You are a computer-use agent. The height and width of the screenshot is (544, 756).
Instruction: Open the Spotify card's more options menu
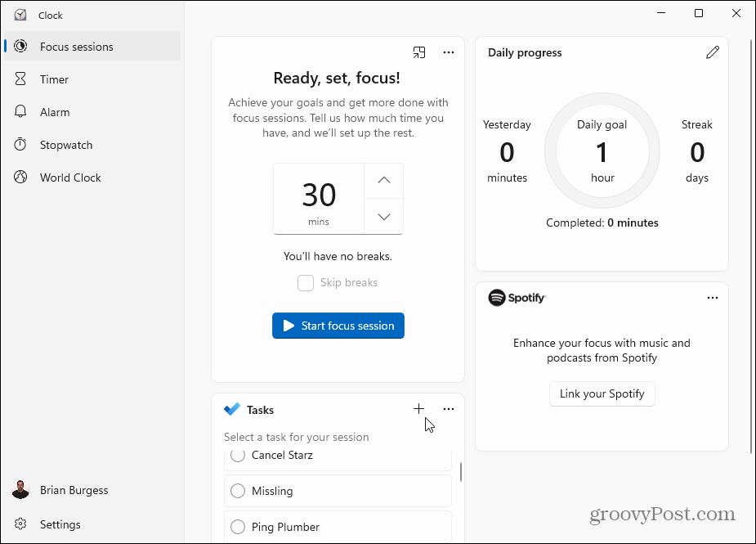[712, 297]
